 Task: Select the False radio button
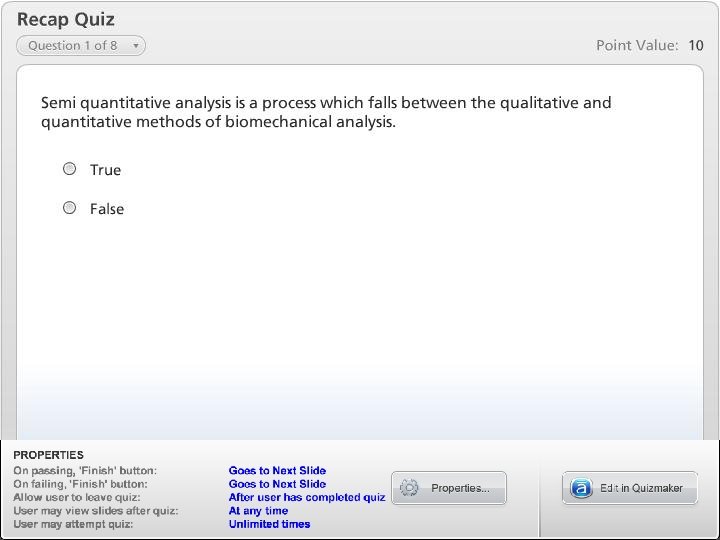click(69, 208)
